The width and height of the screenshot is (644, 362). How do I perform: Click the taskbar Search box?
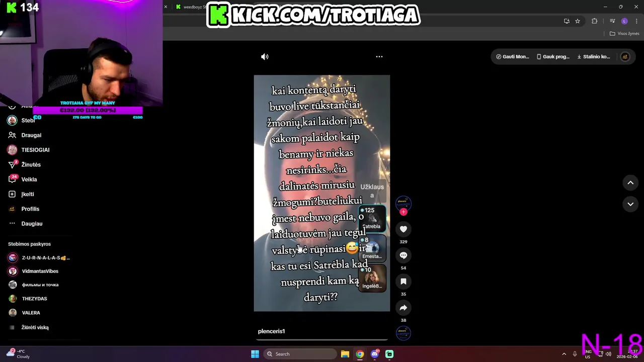(x=300, y=354)
